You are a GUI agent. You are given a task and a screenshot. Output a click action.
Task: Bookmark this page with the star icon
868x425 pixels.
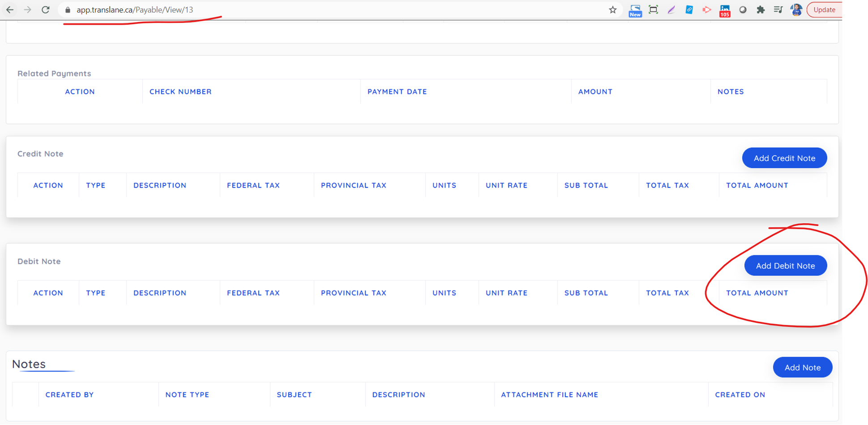point(612,10)
